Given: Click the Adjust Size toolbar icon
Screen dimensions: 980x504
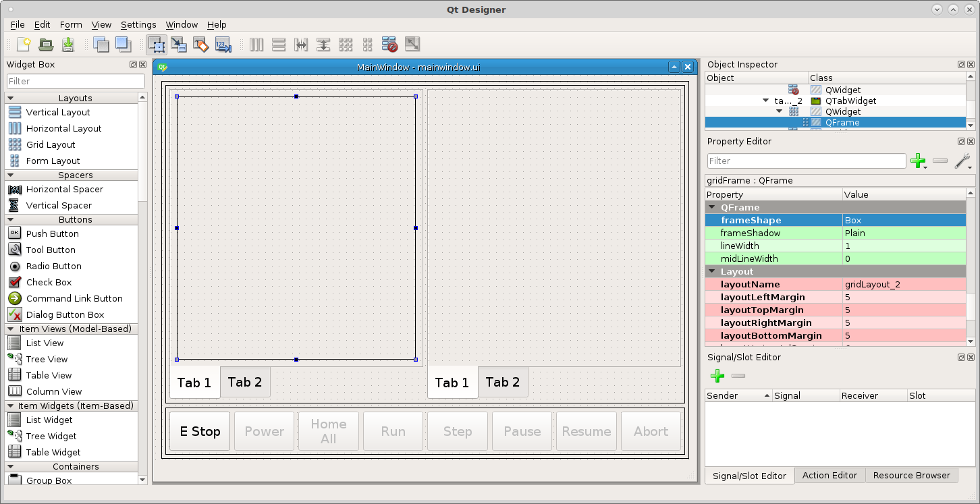Looking at the screenshot, I should click(412, 45).
